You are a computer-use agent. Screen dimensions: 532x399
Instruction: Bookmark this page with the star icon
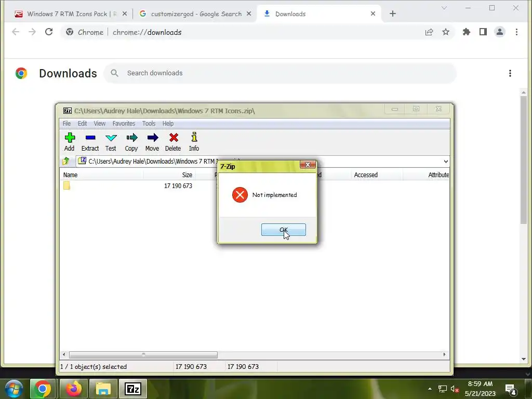446,32
